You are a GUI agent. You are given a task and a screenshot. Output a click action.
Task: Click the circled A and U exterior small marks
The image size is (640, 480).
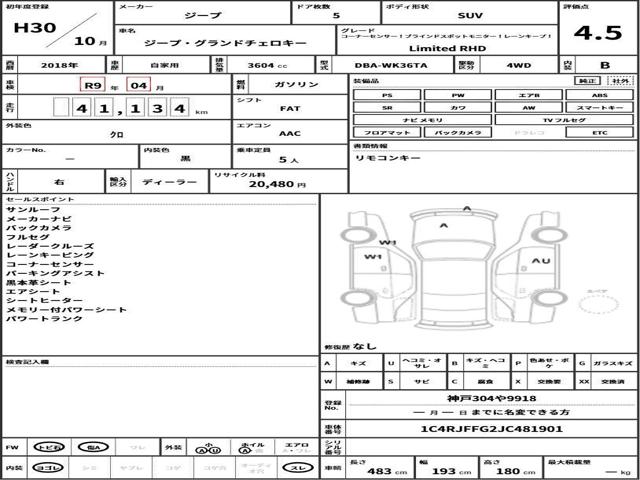[208, 450]
